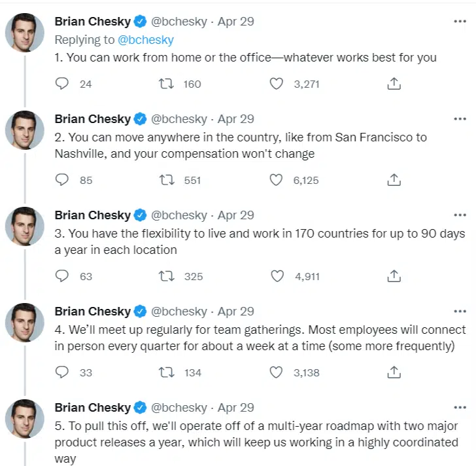Open the Apr 29 timestamp on the third tweet
The image size is (476, 466).
[235, 215]
